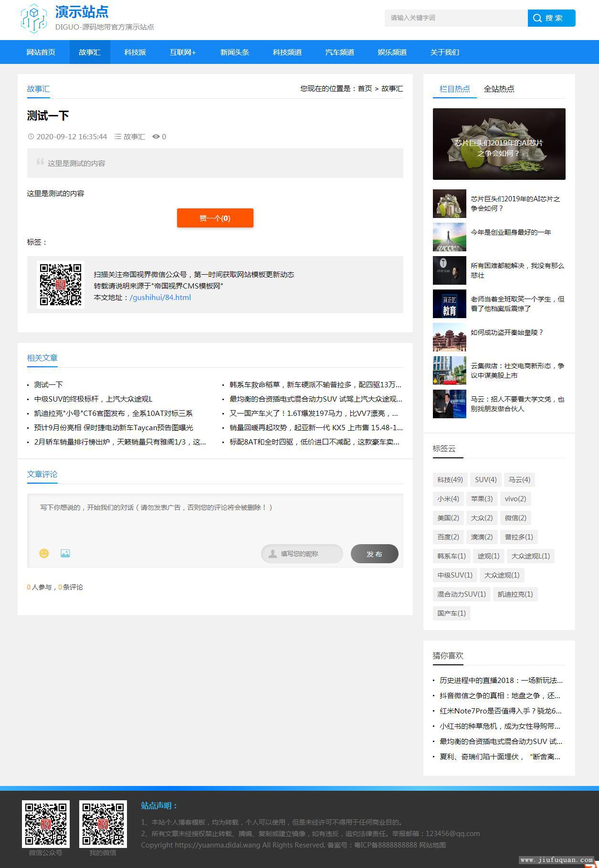Screen dimensions: 599x868
Task: Click the large AI芯片 featured banner image
Action: click(x=499, y=144)
